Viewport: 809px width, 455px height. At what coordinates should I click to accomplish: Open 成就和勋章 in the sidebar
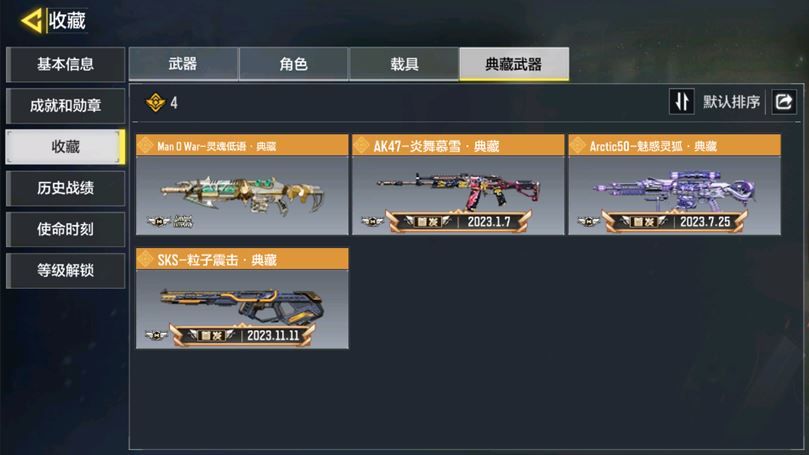pos(66,106)
